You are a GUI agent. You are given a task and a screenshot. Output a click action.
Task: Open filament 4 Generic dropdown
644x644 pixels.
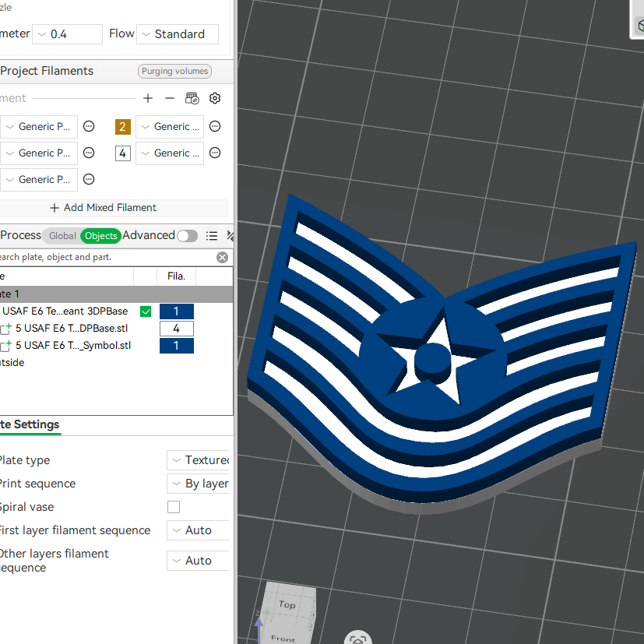point(170,153)
